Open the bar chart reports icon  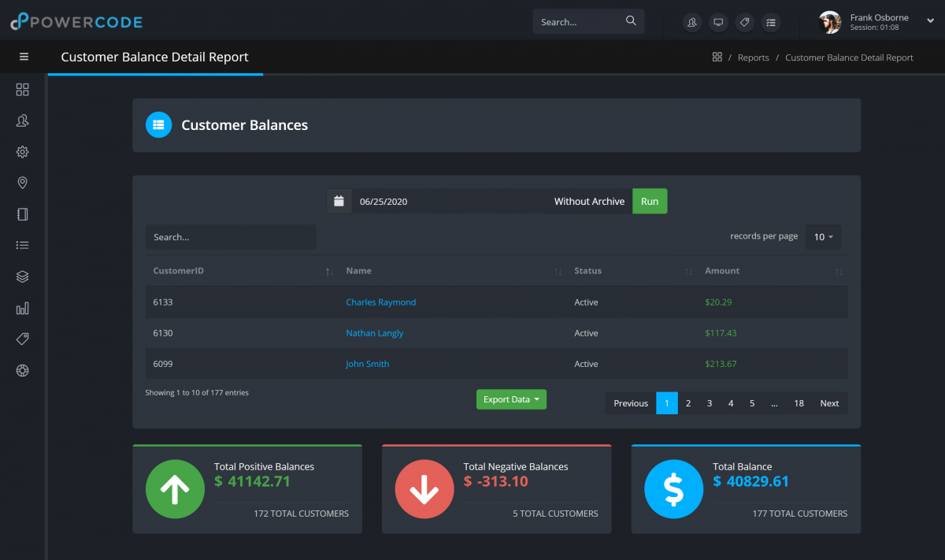coord(22,308)
